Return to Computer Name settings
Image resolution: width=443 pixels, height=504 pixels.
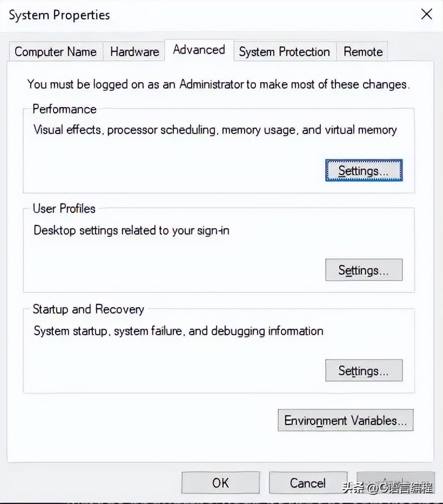click(55, 51)
